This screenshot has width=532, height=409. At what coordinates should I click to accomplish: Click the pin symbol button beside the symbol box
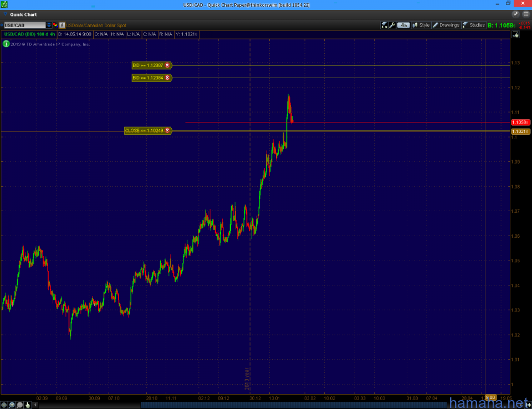click(62, 25)
